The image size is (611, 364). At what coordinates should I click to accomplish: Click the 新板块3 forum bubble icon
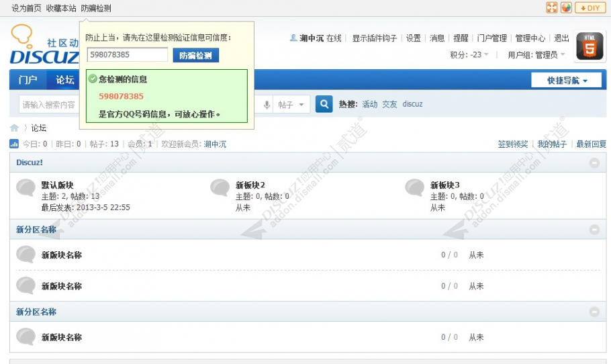click(x=415, y=188)
